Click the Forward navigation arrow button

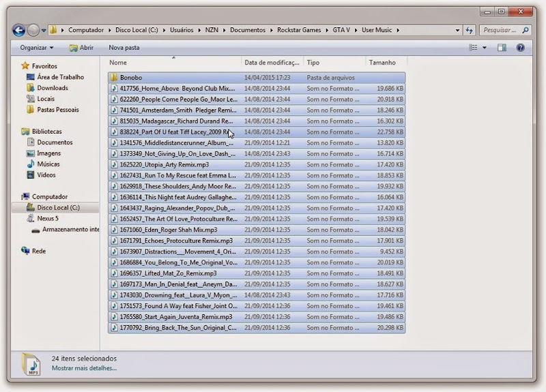click(33, 30)
